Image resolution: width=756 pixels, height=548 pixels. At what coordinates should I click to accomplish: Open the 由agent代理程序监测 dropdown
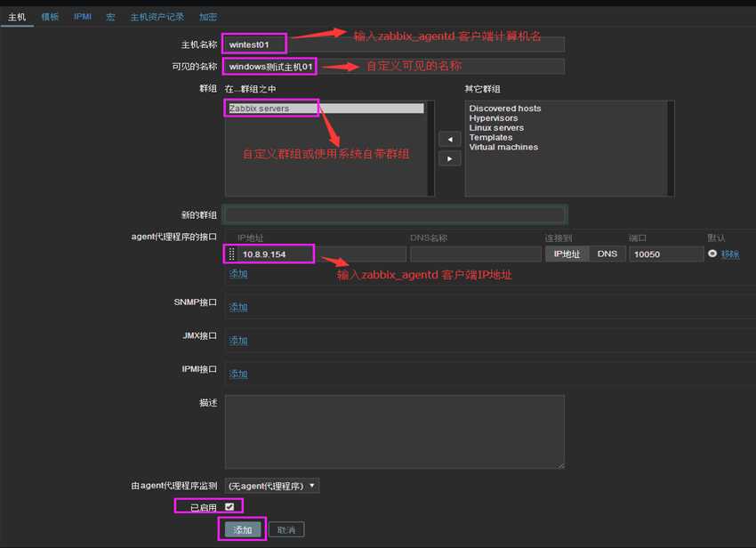272,486
